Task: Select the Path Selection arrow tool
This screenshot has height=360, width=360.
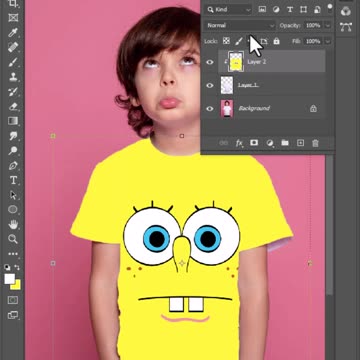Action: [x=13, y=195]
